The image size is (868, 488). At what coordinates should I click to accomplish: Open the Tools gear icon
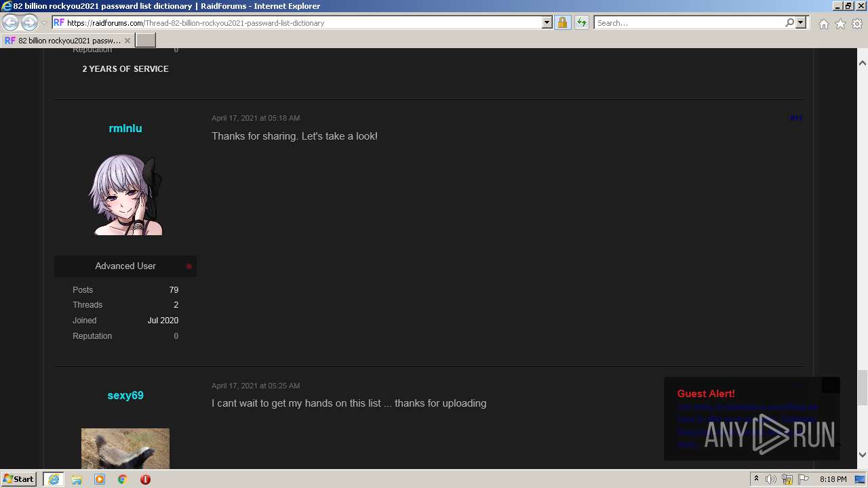857,24
